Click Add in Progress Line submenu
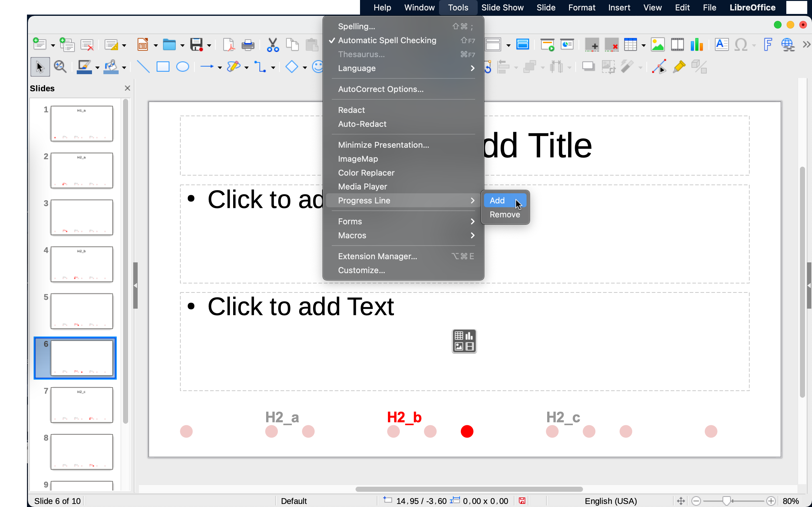Viewport: 812px width, 507px height. click(x=497, y=201)
